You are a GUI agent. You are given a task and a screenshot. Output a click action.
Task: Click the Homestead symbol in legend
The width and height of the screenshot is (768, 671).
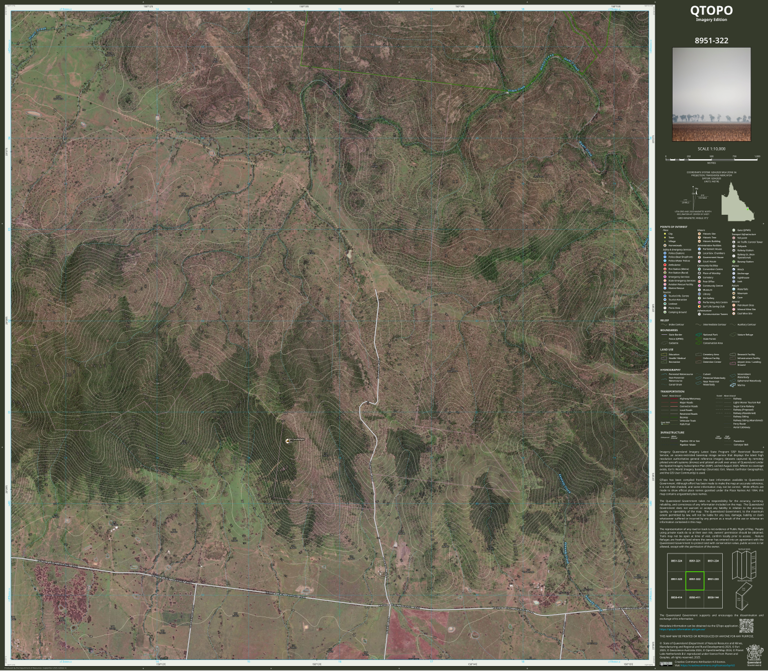665,245
